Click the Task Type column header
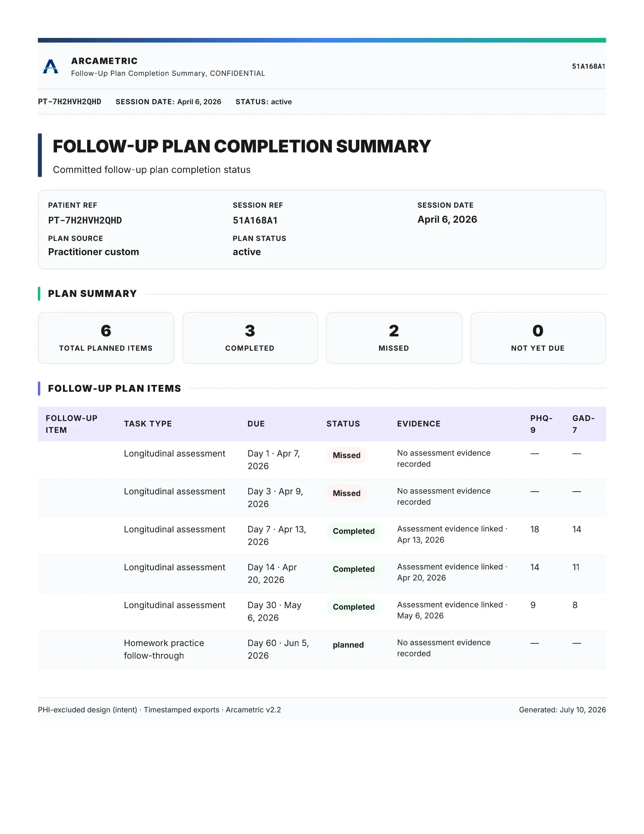Screen dimensions: 644x834 click(x=148, y=424)
